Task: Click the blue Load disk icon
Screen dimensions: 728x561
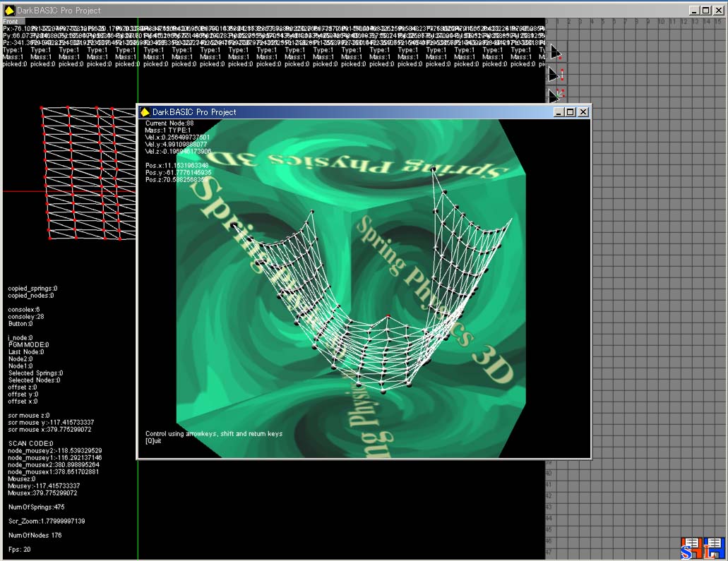Action: [715, 548]
